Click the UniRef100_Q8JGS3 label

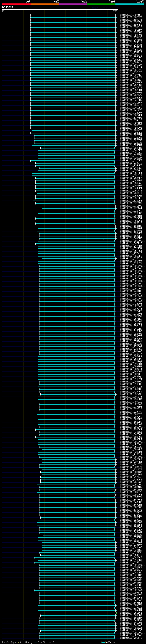click(131, 308)
